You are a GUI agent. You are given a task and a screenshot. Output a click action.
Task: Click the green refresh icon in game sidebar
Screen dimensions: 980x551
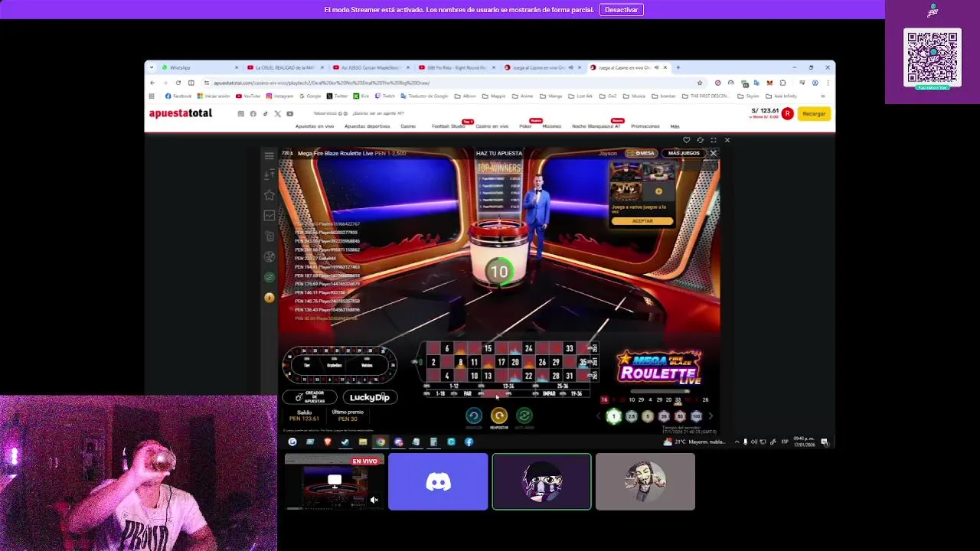coord(269,277)
